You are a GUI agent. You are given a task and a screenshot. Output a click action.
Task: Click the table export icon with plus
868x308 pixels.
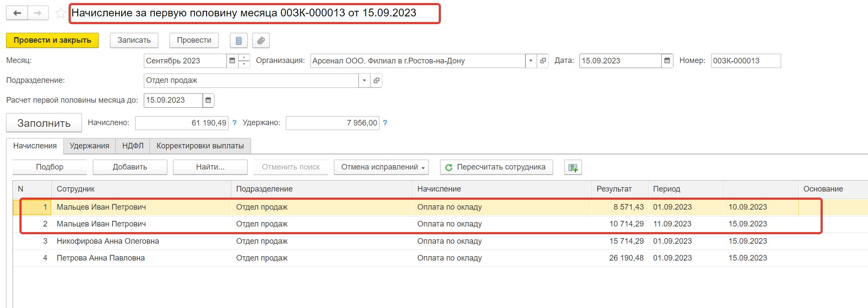tap(573, 167)
